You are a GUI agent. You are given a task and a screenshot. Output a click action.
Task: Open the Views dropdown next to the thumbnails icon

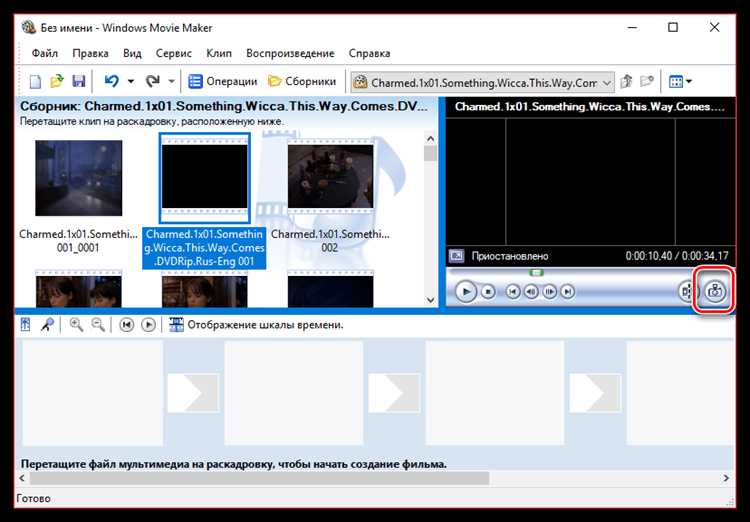(x=689, y=81)
